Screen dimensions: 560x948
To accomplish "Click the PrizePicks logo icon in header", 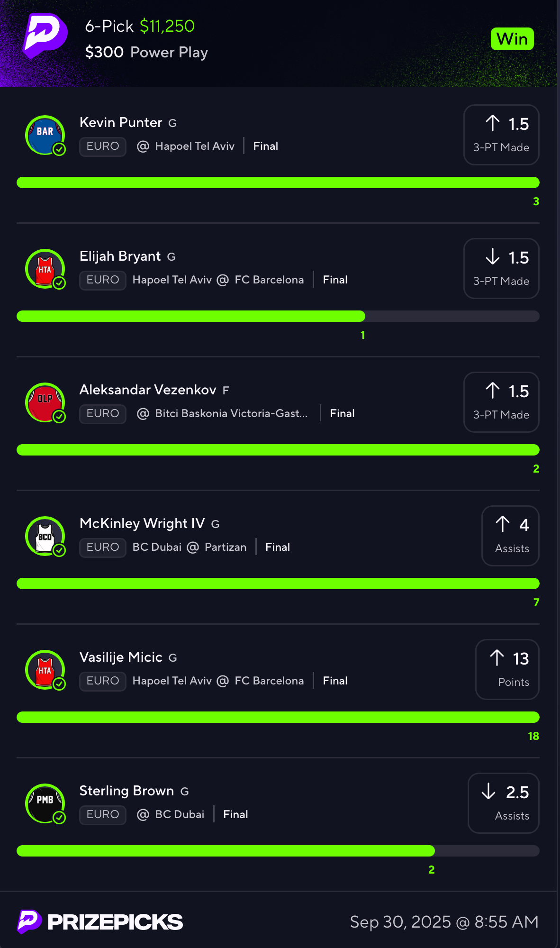I will click(45, 36).
